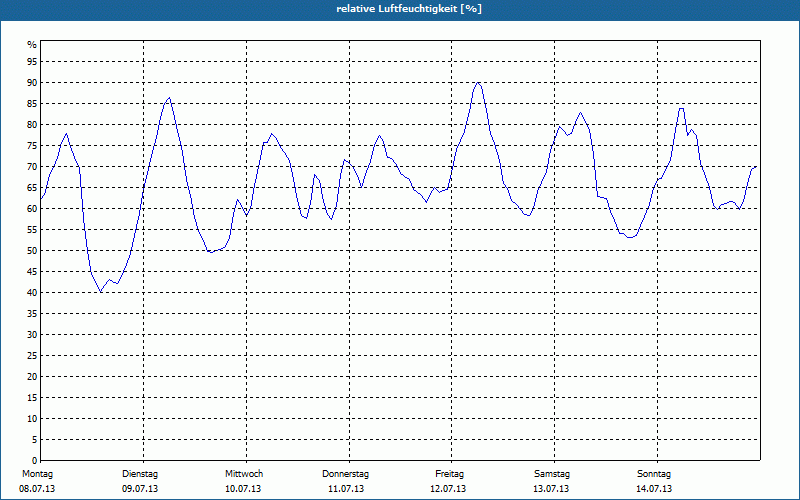
Task: Click the '65' y-axis value
Action: 32,188
